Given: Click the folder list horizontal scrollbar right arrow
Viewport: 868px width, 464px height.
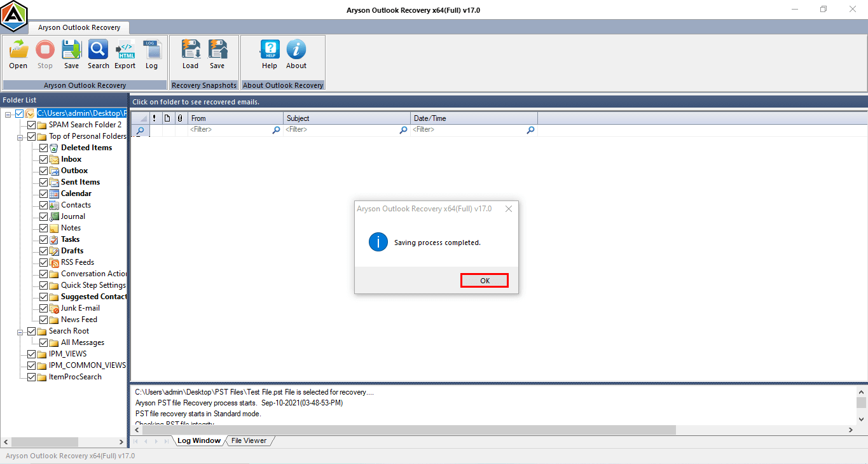Looking at the screenshot, I should [121, 442].
